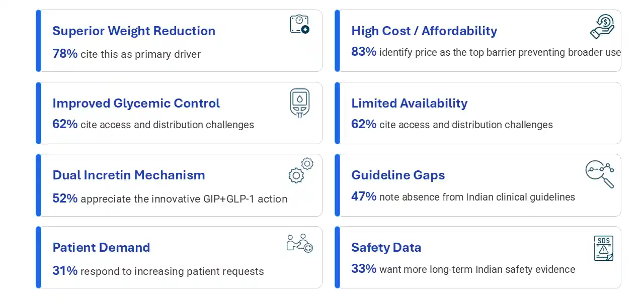The image size is (644, 303).
Task: Open the Guideline Gaps heading
Action: coord(398,175)
